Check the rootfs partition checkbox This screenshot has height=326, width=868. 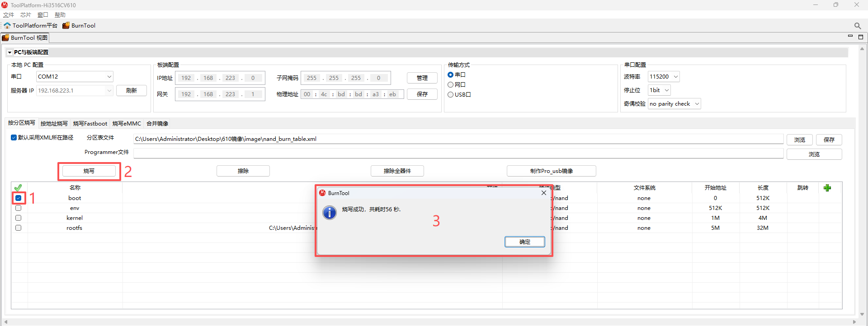point(18,228)
